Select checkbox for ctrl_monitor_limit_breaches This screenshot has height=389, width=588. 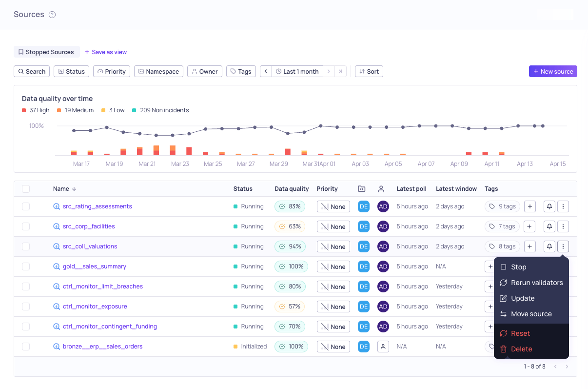(x=26, y=287)
